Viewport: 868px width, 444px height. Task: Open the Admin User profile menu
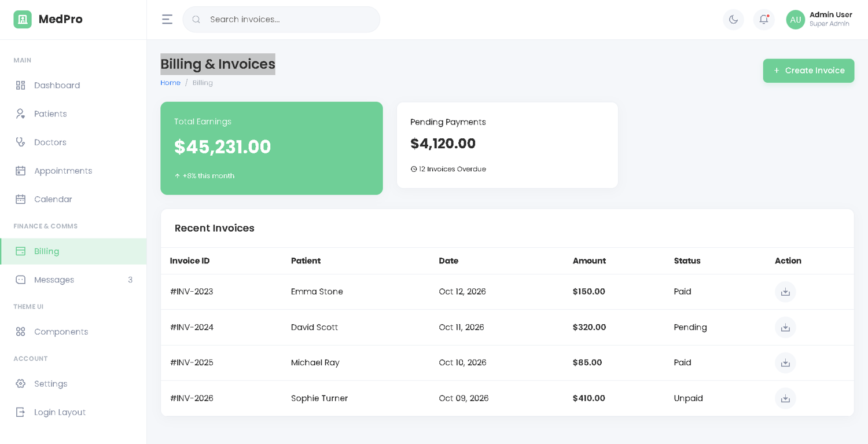click(830, 19)
